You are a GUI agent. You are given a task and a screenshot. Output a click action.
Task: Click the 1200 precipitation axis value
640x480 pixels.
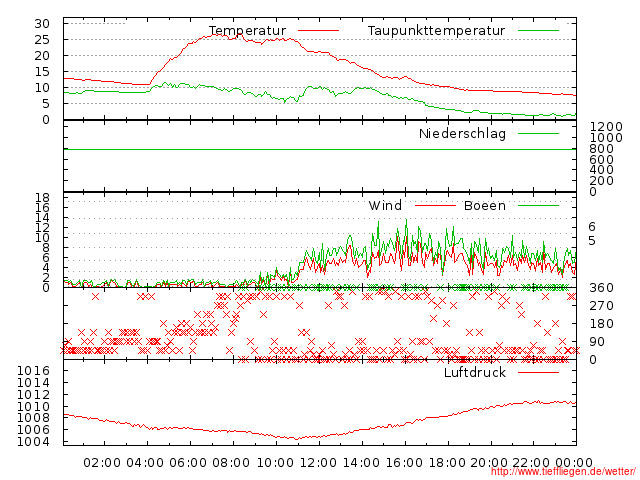606,127
